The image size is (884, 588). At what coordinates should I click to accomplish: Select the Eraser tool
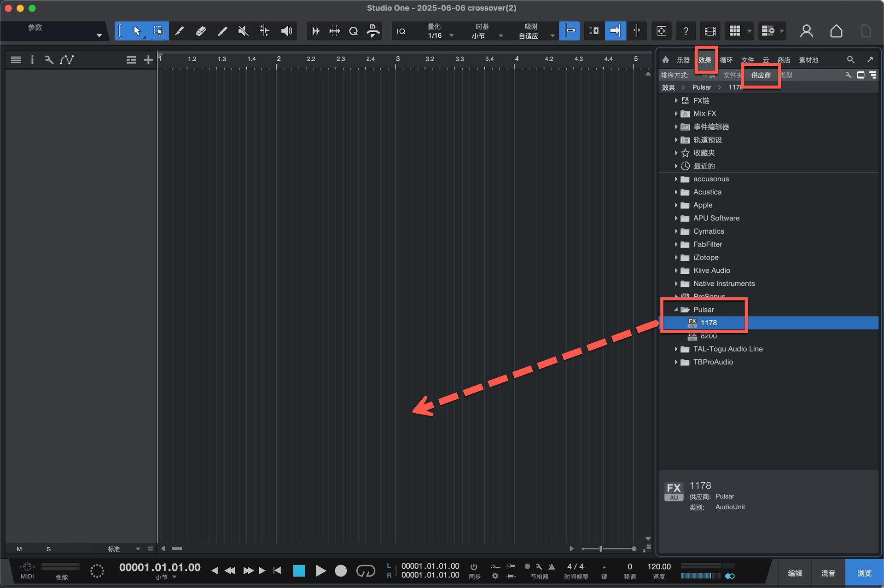[x=201, y=31]
